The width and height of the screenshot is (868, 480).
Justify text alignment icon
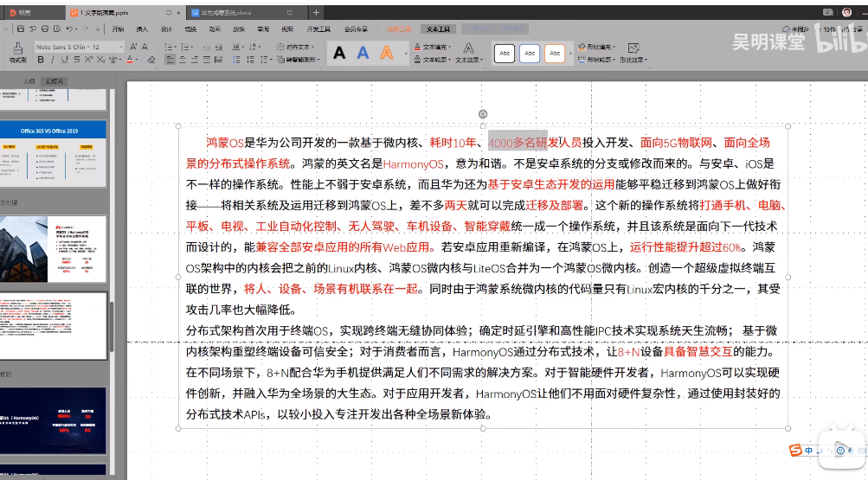pyautogui.click(x=207, y=60)
